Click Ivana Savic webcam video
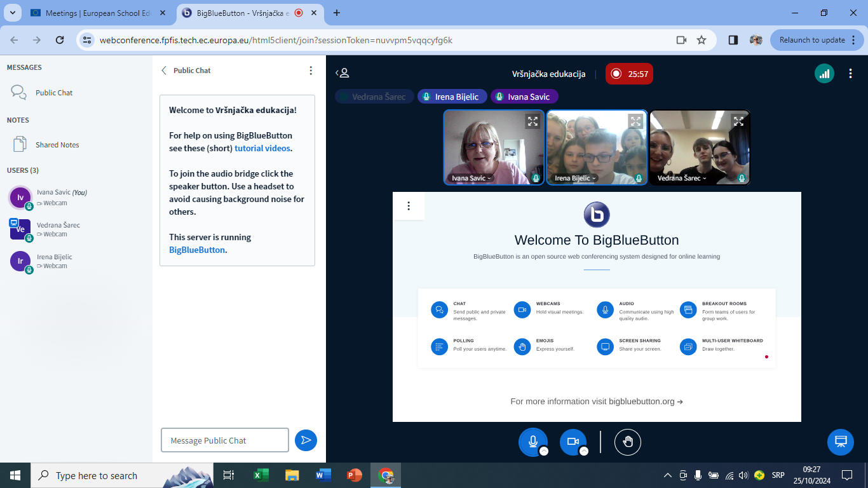Image resolution: width=868 pixels, height=488 pixels. click(494, 147)
